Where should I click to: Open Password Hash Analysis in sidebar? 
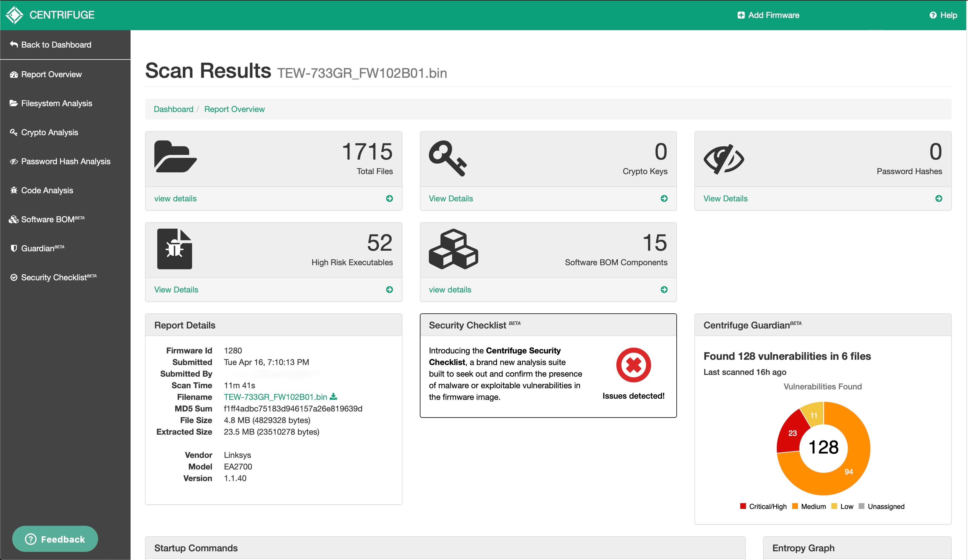tap(65, 161)
